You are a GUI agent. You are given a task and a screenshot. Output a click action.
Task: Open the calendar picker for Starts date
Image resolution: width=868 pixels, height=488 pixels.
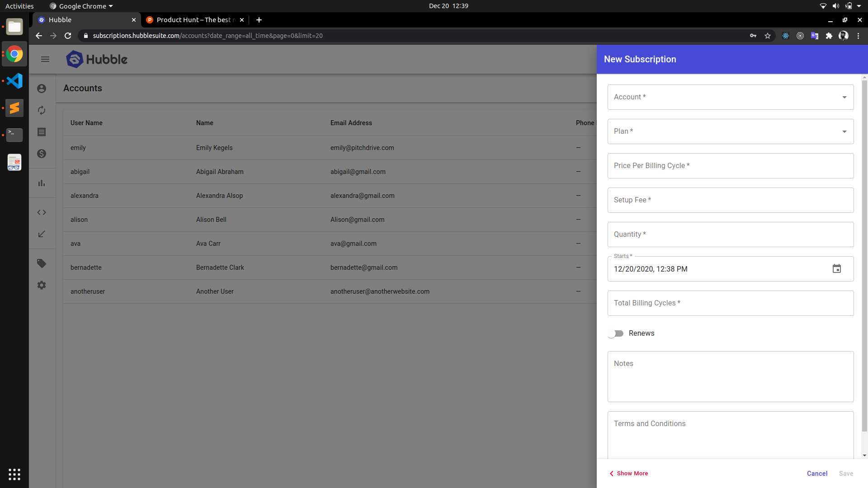click(x=837, y=269)
